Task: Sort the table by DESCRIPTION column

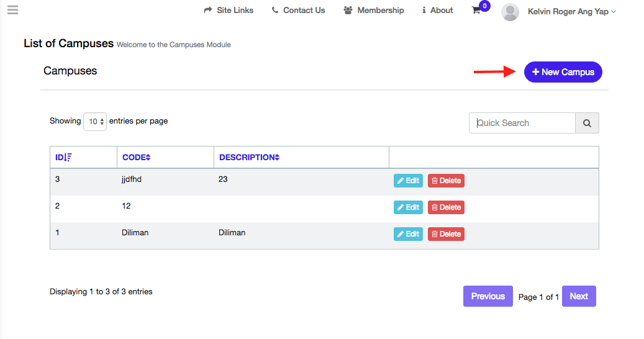Action: [x=249, y=157]
